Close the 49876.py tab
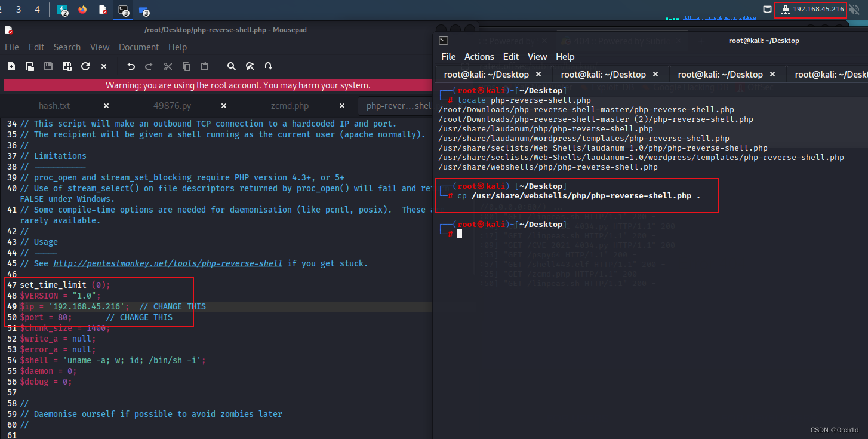 pyautogui.click(x=224, y=106)
